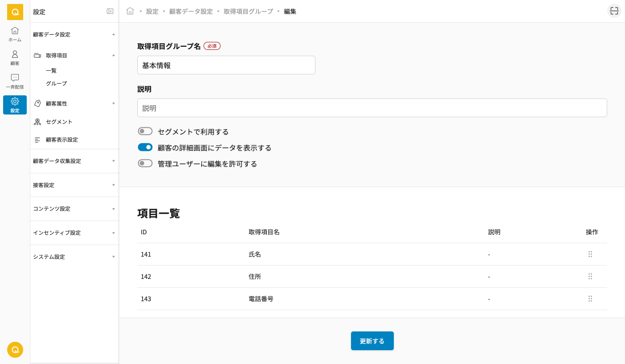Screen dimensions: 625x364
Task: Select セグメント in the settings sidebar
Action: (59, 122)
